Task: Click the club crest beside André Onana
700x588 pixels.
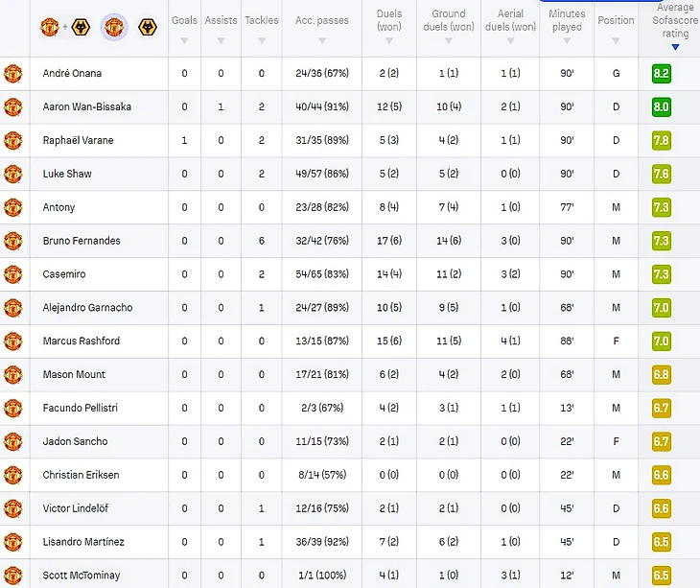Action: (x=12, y=74)
